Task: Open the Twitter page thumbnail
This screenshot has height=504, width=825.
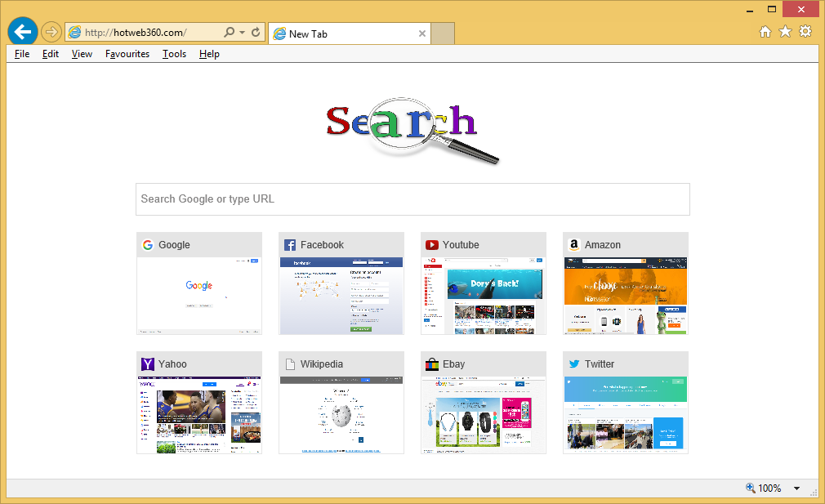Action: pos(626,415)
